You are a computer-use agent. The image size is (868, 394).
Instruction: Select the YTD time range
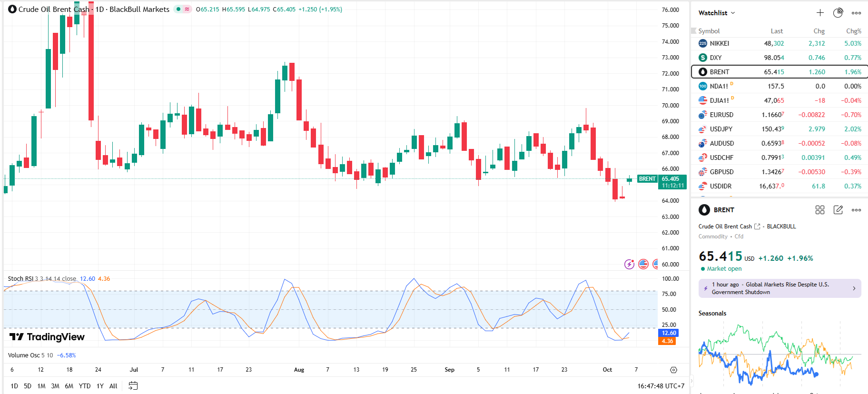(x=85, y=386)
